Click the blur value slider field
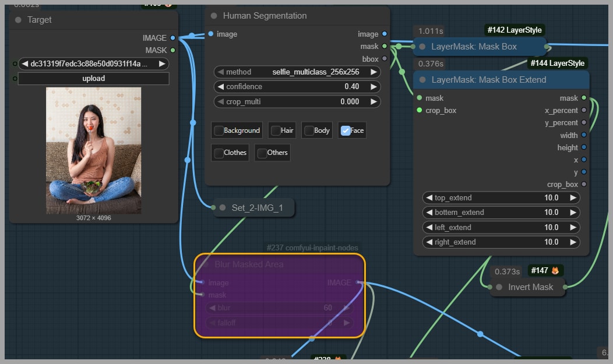The image size is (613, 364). pyautogui.click(x=280, y=308)
